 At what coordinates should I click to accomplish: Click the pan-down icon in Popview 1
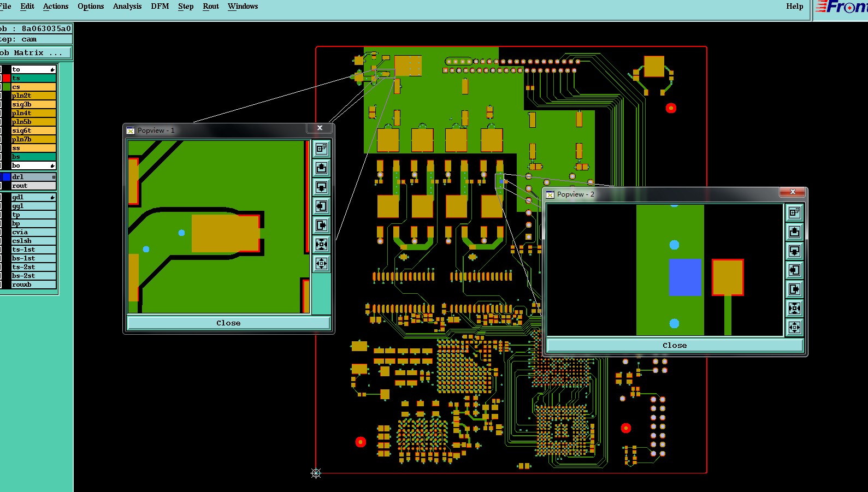pos(321,187)
